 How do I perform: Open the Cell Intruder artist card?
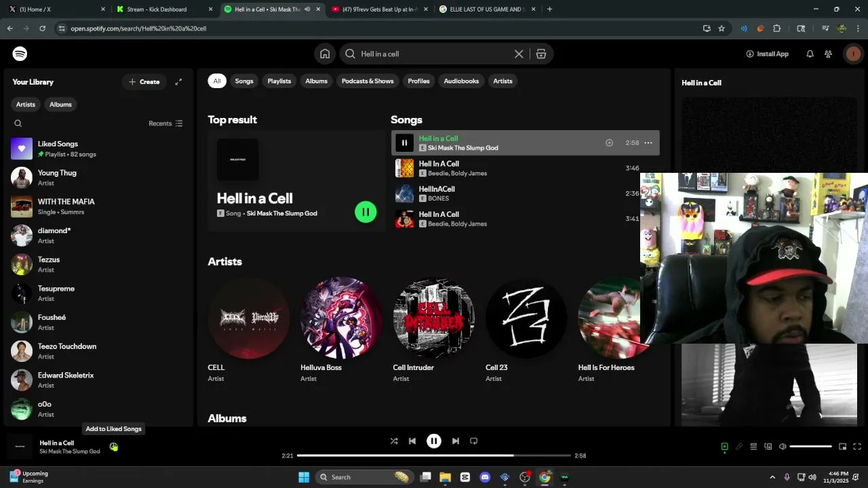(434, 330)
